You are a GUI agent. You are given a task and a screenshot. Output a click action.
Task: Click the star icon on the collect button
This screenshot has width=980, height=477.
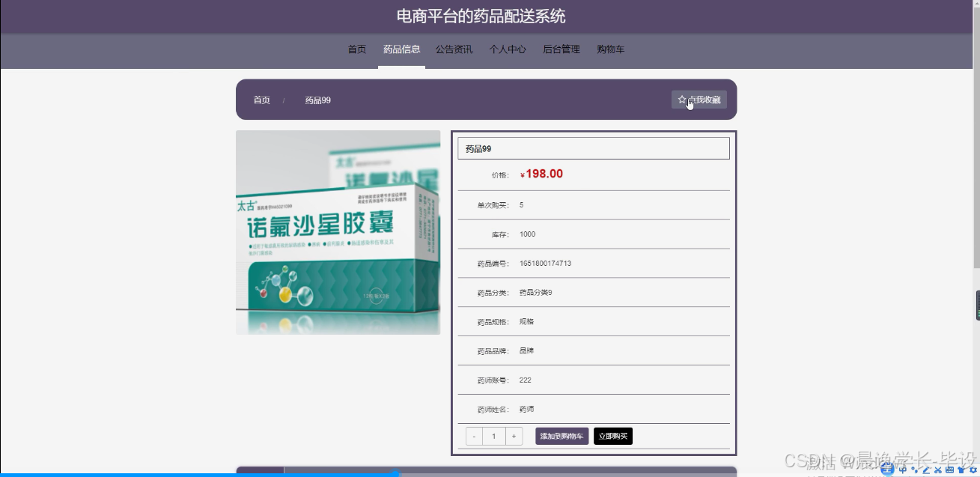coord(682,100)
